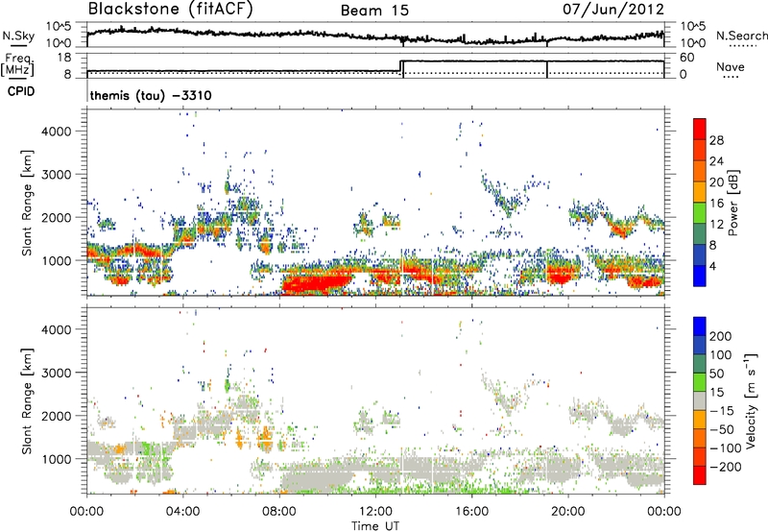Click the 'Velocity [m s-1]' color bar label
This screenshot has width=768, height=532.
coord(751,400)
